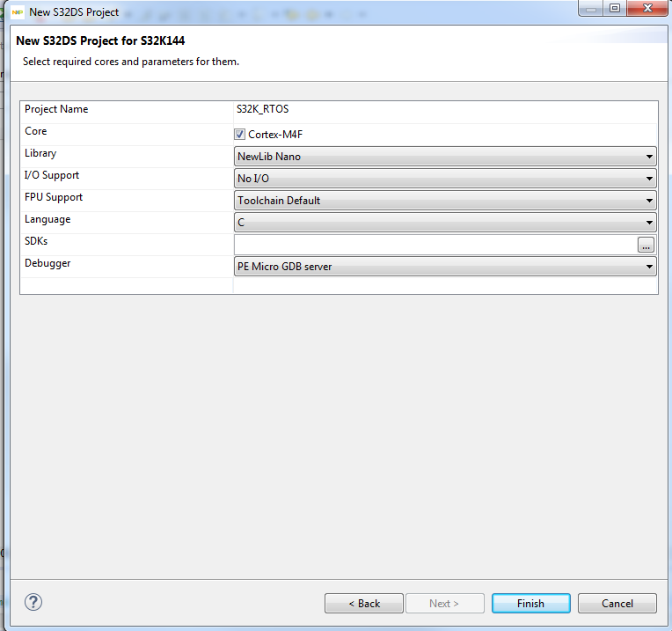Screen dimensions: 672x631
Task: Click the FPU Support row label
Action: [x=54, y=197]
